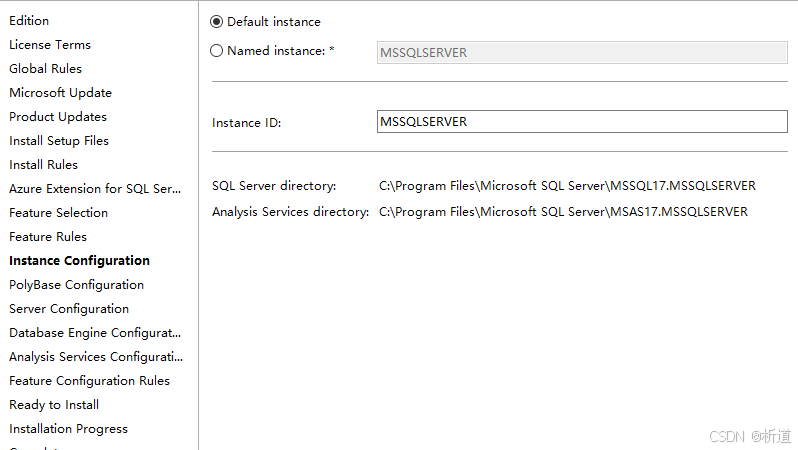
Task: Select Analysis Services Configuration step
Action: (96, 357)
